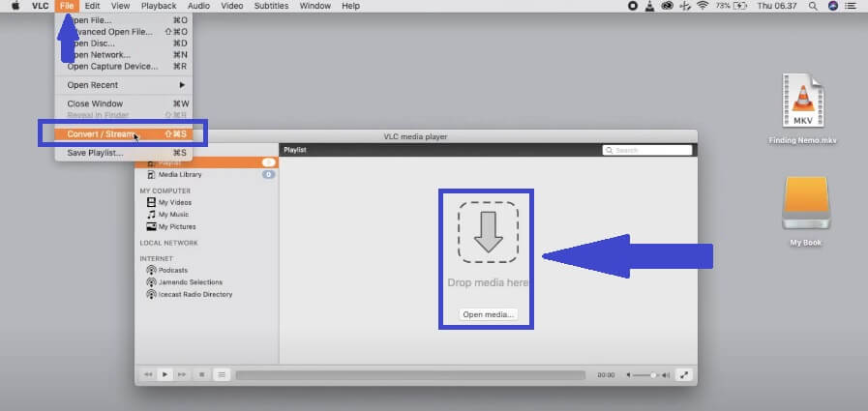Open the Notification Center icon

tap(851, 6)
